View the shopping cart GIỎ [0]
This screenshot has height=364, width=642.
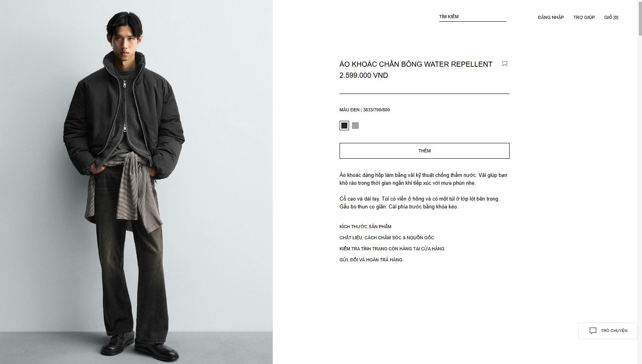point(611,17)
